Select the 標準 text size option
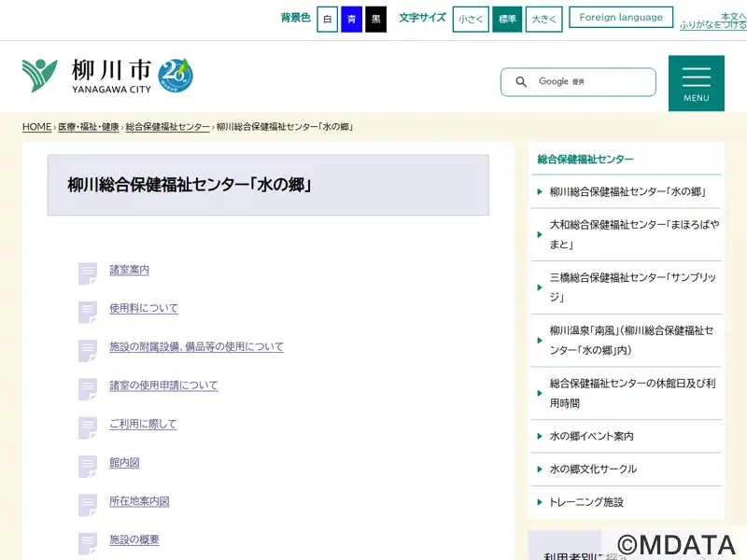The image size is (747, 560). pos(507,20)
